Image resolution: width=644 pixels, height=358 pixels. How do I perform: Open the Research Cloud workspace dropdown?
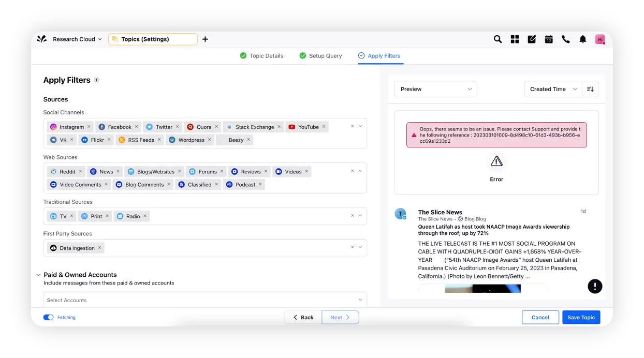point(77,39)
